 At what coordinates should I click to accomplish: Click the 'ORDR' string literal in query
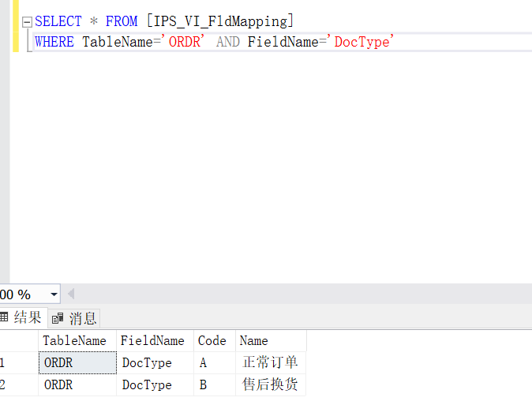[183, 42]
